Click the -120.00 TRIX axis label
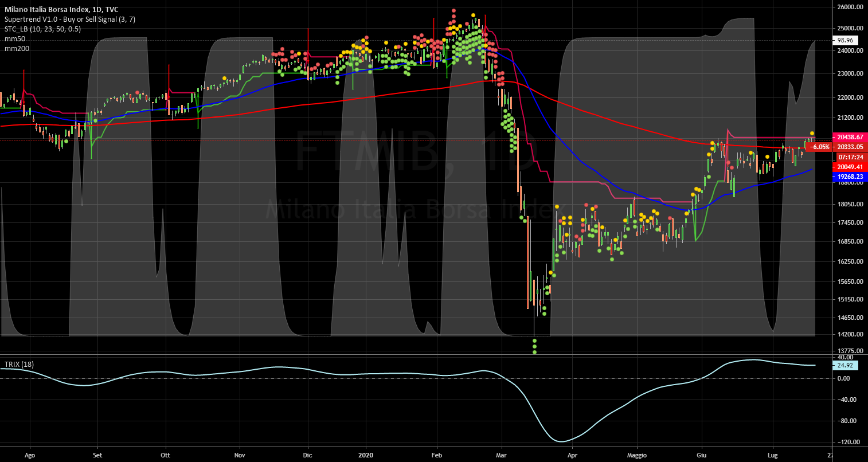Viewport: 868px width, 462px height. click(x=847, y=442)
